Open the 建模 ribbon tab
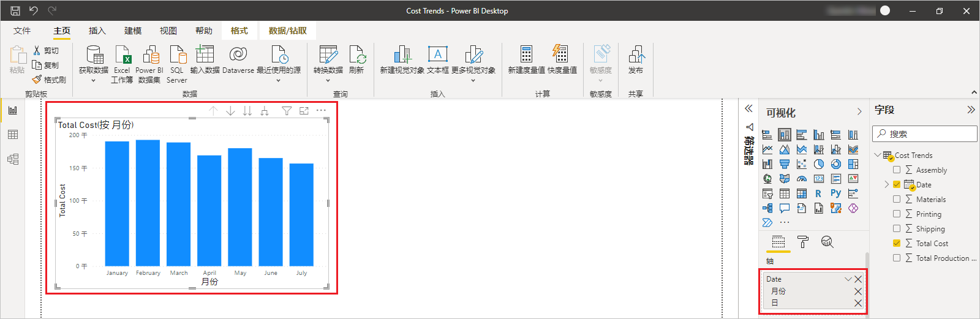 (x=133, y=31)
